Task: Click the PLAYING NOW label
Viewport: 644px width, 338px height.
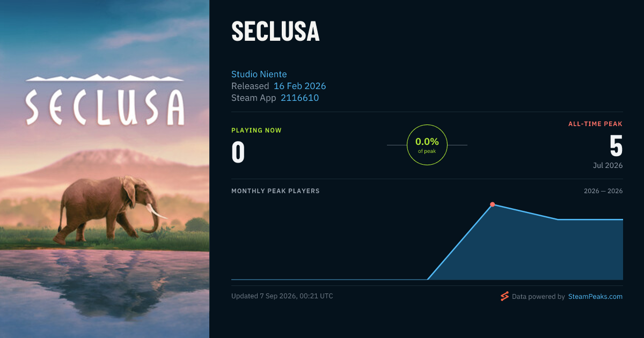Action: 257,130
